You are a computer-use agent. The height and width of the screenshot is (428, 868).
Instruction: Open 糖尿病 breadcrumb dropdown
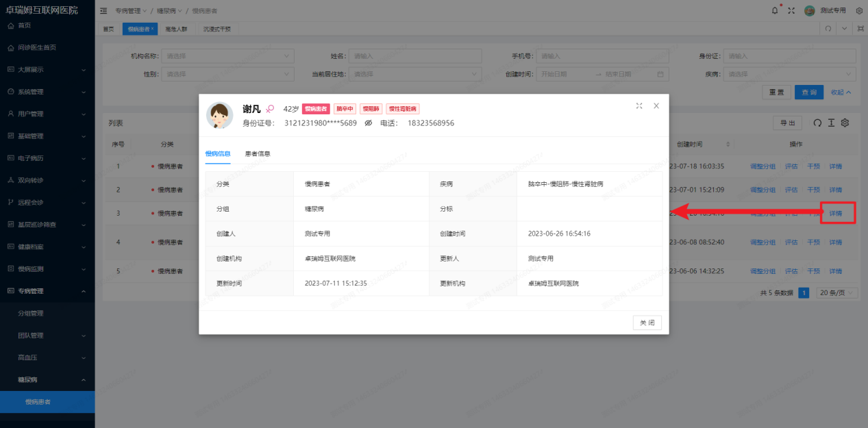pos(169,11)
